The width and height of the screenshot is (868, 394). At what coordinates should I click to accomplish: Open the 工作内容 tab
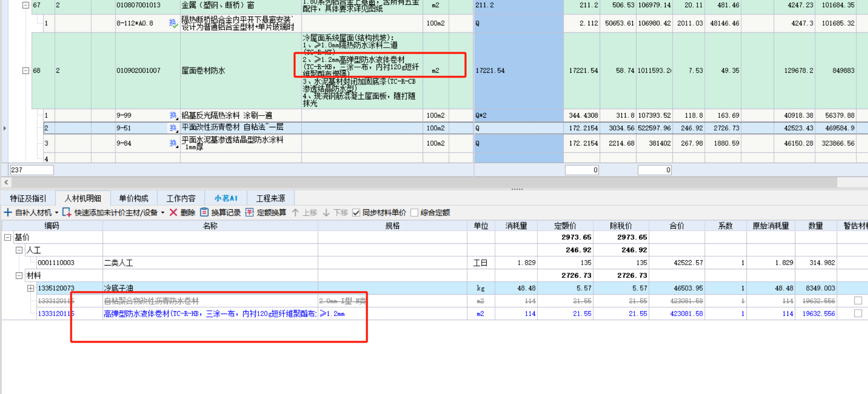(181, 198)
